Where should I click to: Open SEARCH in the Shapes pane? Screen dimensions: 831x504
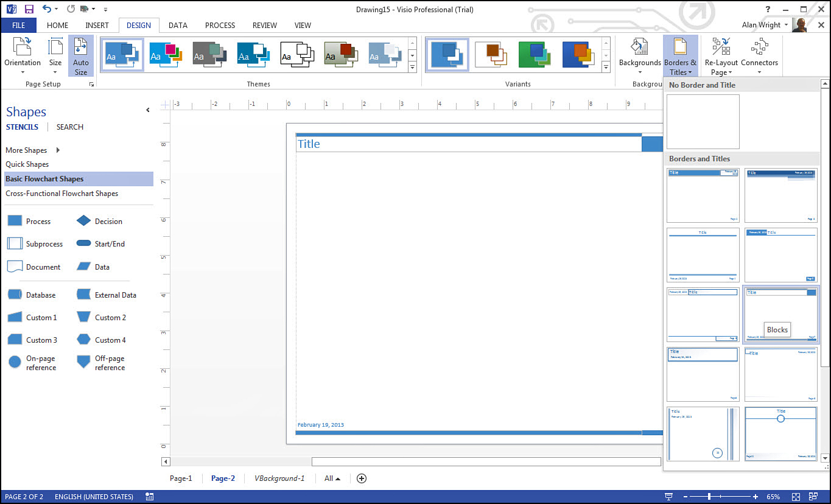click(x=70, y=127)
